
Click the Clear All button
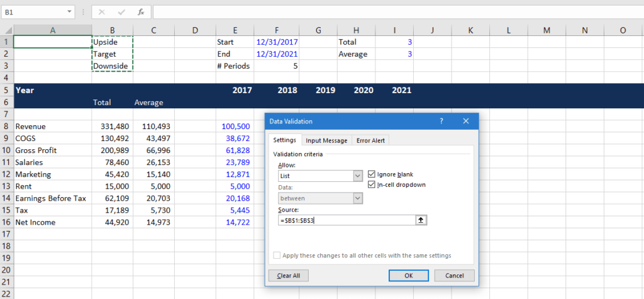pyautogui.click(x=288, y=276)
